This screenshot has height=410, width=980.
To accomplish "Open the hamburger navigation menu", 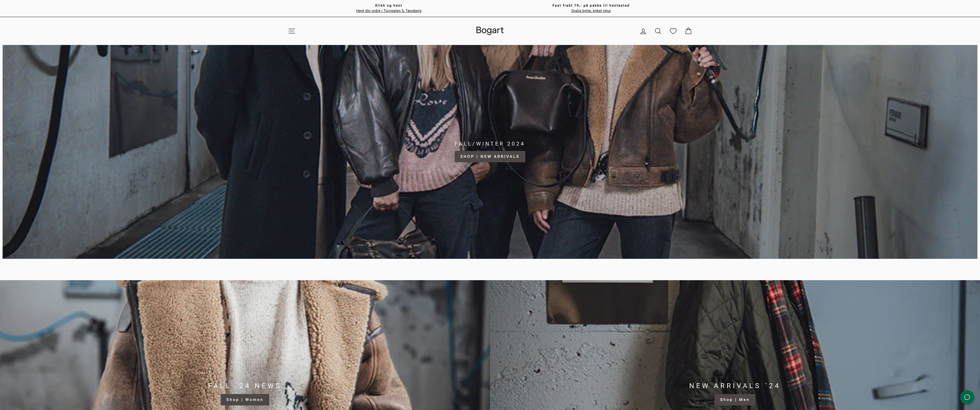I will click(291, 31).
